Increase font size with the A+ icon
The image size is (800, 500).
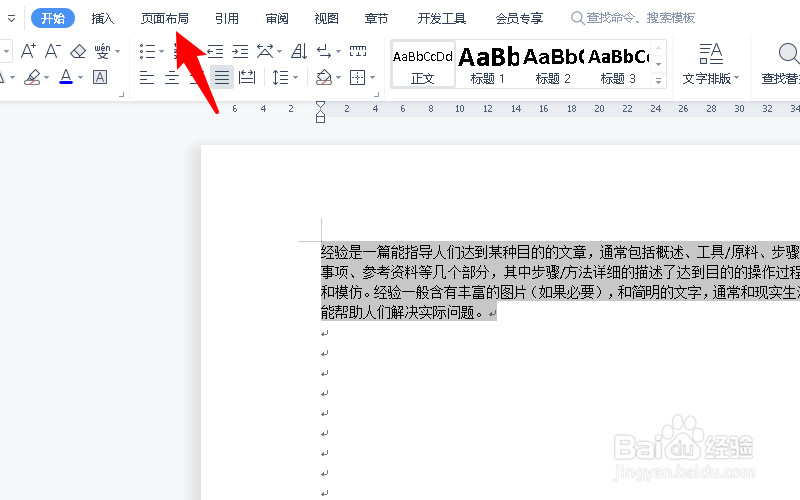pos(28,51)
